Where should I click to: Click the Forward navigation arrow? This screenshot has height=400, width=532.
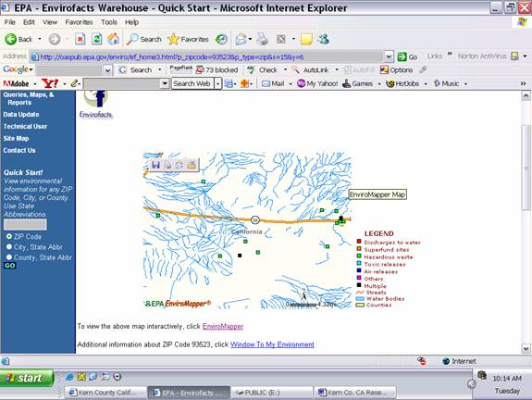[55, 40]
